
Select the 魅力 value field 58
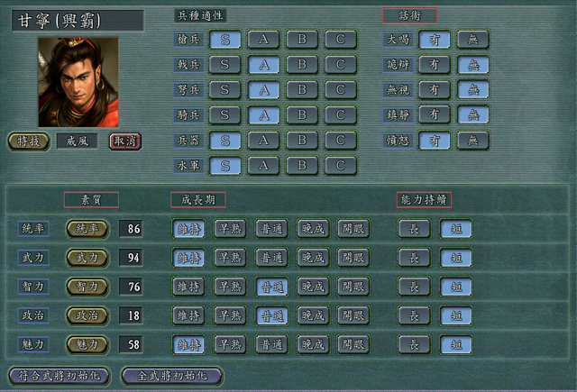(131, 344)
